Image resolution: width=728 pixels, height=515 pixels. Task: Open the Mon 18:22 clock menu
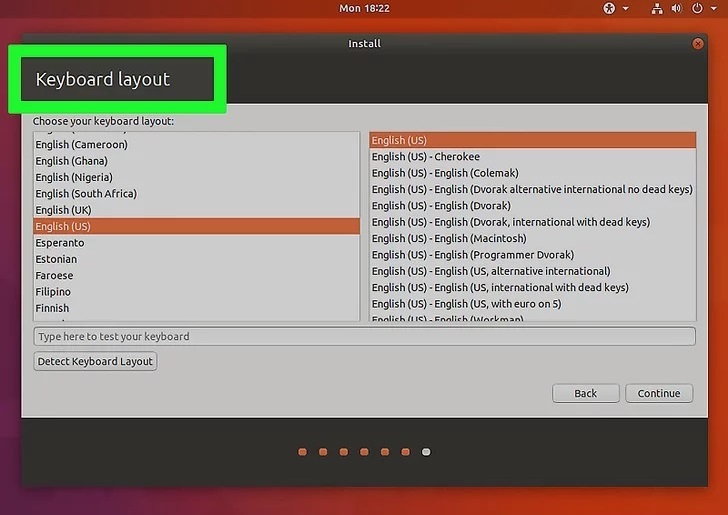click(364, 8)
